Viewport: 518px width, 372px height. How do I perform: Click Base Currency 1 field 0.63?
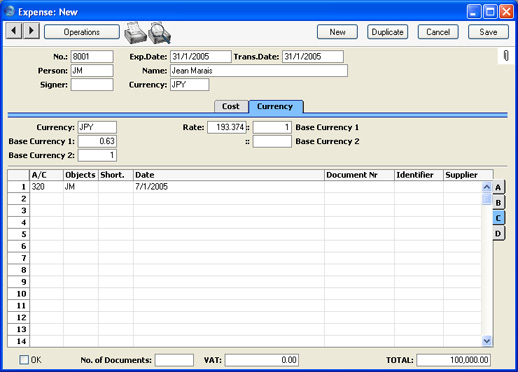click(97, 141)
